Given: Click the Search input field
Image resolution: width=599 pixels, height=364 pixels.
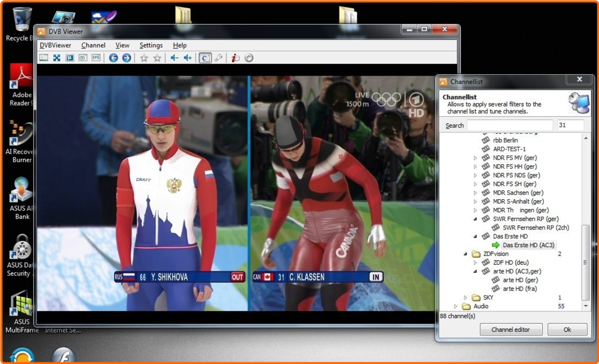Looking at the screenshot, I should coord(510,125).
